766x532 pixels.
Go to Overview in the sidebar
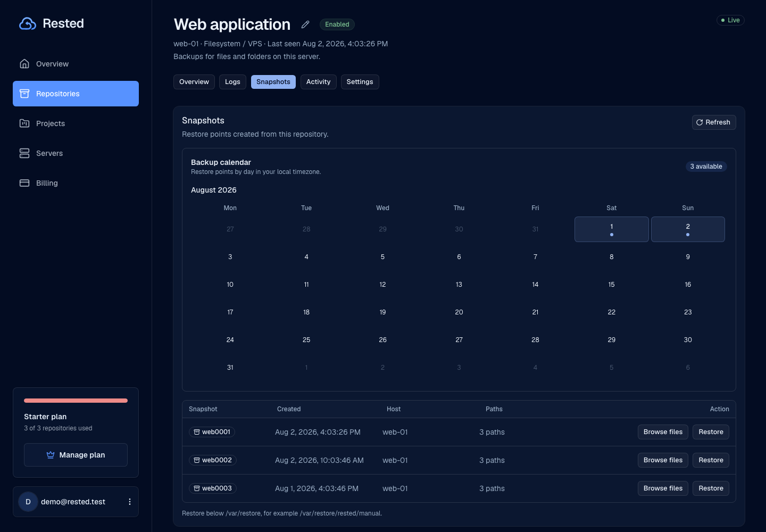[76, 64]
